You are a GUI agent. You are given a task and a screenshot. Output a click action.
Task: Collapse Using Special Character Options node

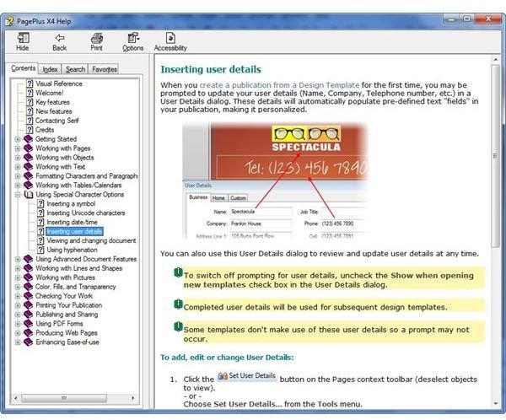(18, 195)
